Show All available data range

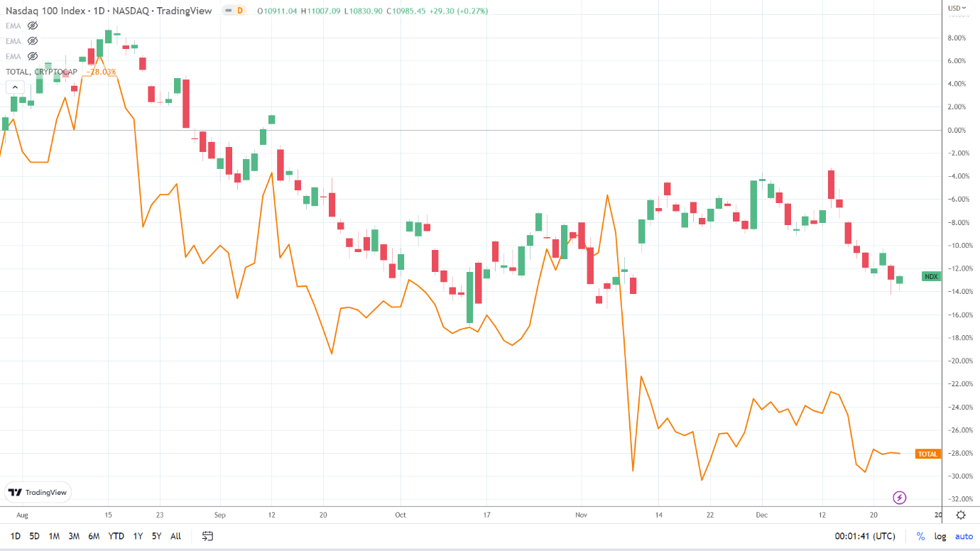[x=175, y=536]
